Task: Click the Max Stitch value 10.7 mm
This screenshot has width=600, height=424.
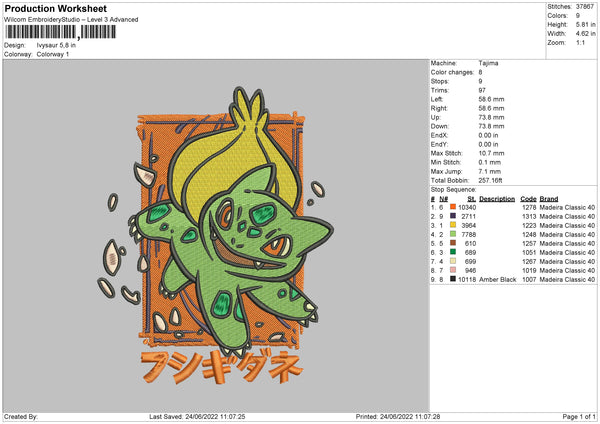Action: (x=491, y=153)
